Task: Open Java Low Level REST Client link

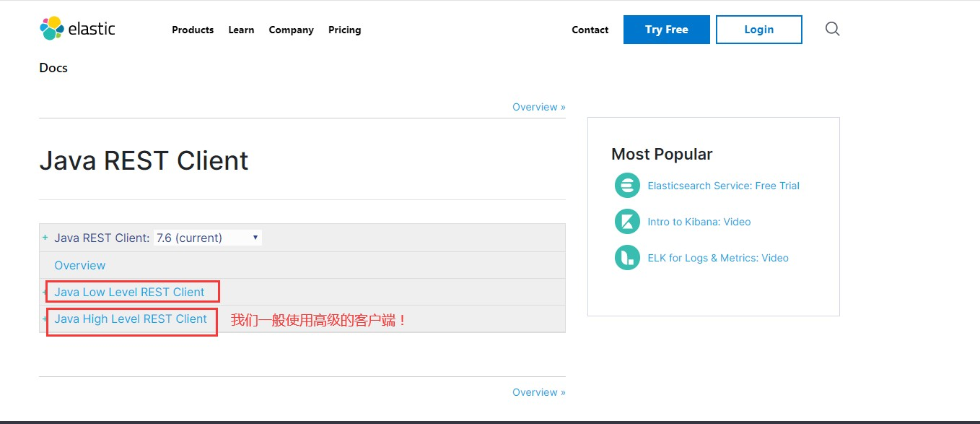Action: tap(129, 292)
